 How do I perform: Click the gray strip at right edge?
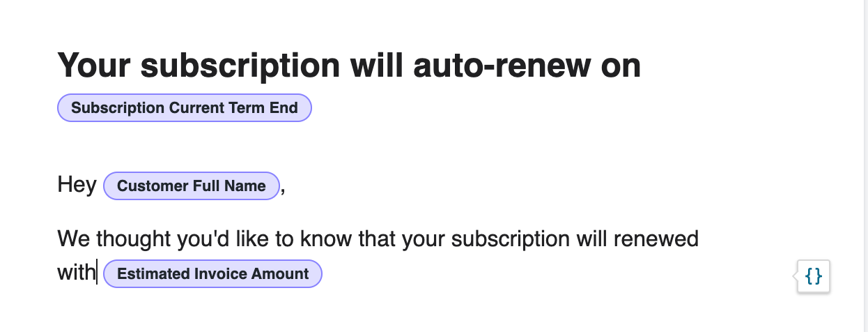tap(861, 166)
